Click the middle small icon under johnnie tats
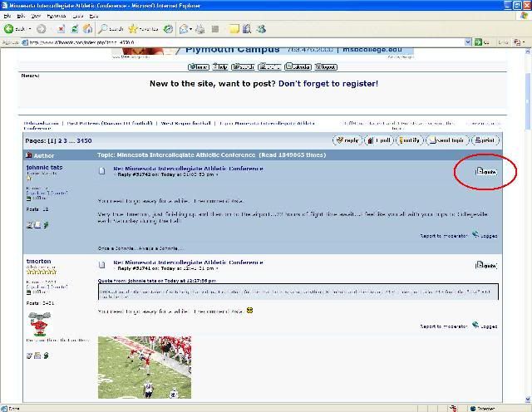The image size is (532, 412). click(x=37, y=225)
